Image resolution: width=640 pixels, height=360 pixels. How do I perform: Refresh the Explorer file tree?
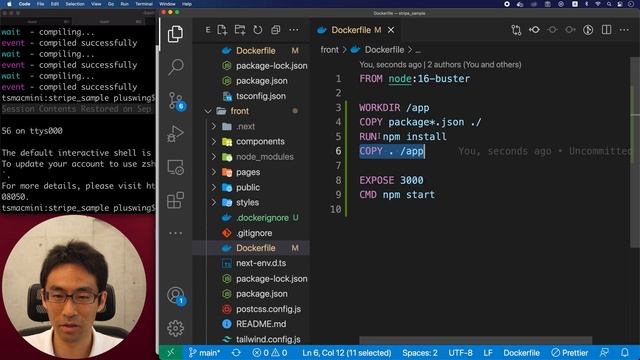(x=258, y=30)
